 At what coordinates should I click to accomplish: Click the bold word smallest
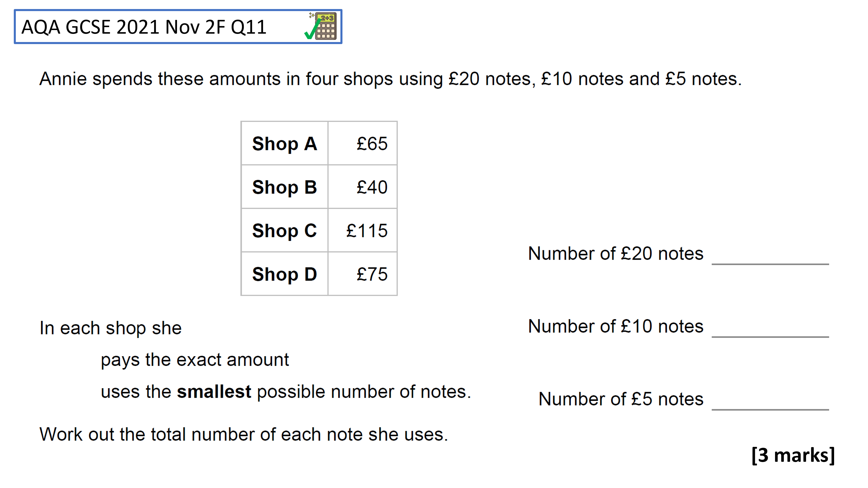click(x=214, y=392)
